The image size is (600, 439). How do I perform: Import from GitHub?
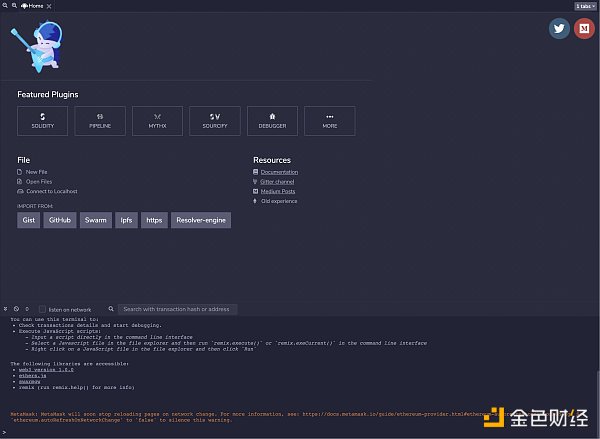59,219
